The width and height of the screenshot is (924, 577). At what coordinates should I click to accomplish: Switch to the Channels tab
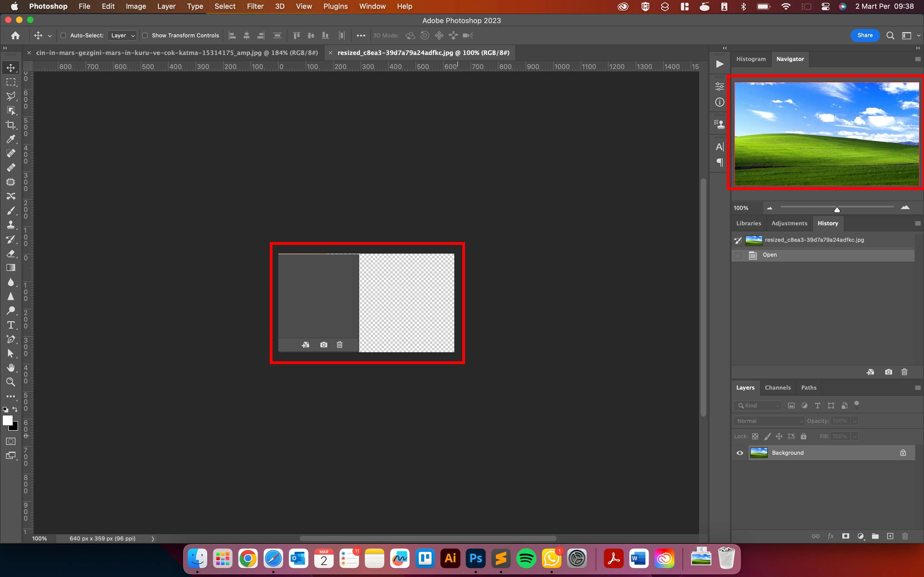tap(777, 387)
